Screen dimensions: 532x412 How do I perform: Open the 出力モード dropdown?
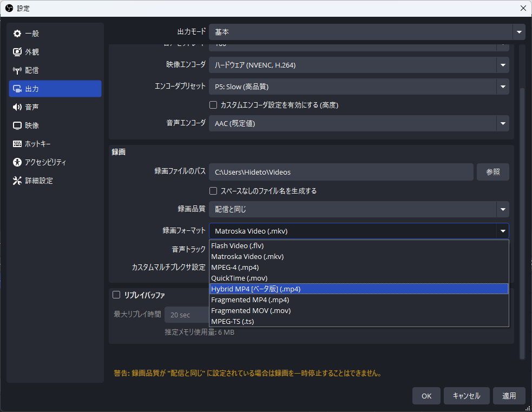pyautogui.click(x=367, y=32)
